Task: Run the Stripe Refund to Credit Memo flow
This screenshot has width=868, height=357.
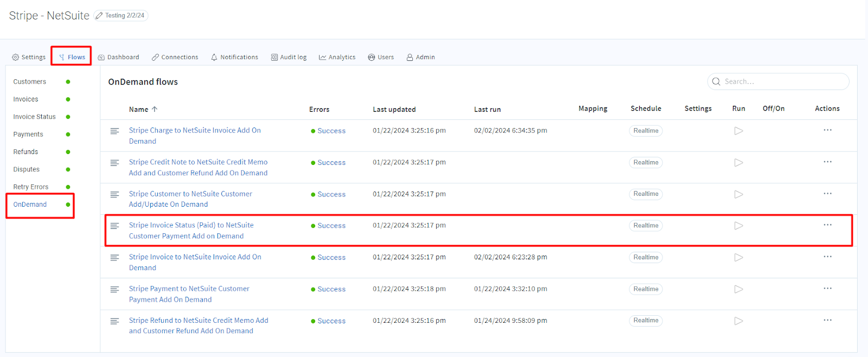Action: pyautogui.click(x=738, y=321)
